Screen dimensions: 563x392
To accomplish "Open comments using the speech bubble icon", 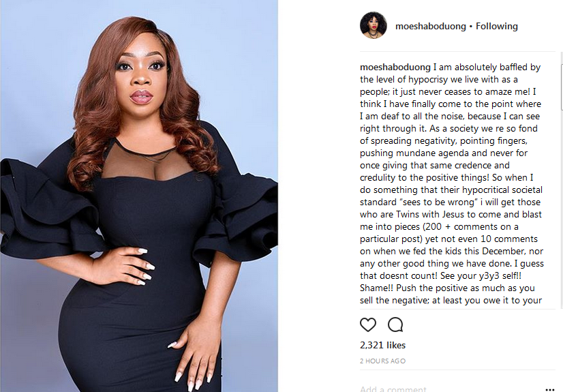I will click(x=395, y=325).
